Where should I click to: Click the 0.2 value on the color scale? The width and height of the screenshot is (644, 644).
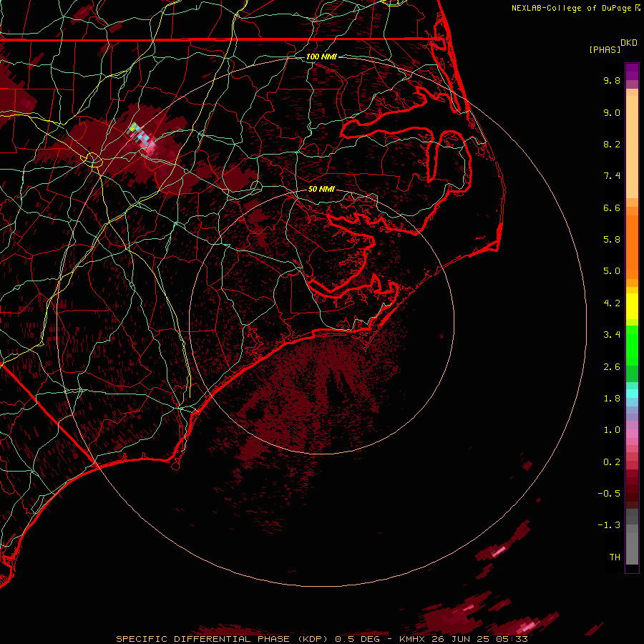point(612,462)
